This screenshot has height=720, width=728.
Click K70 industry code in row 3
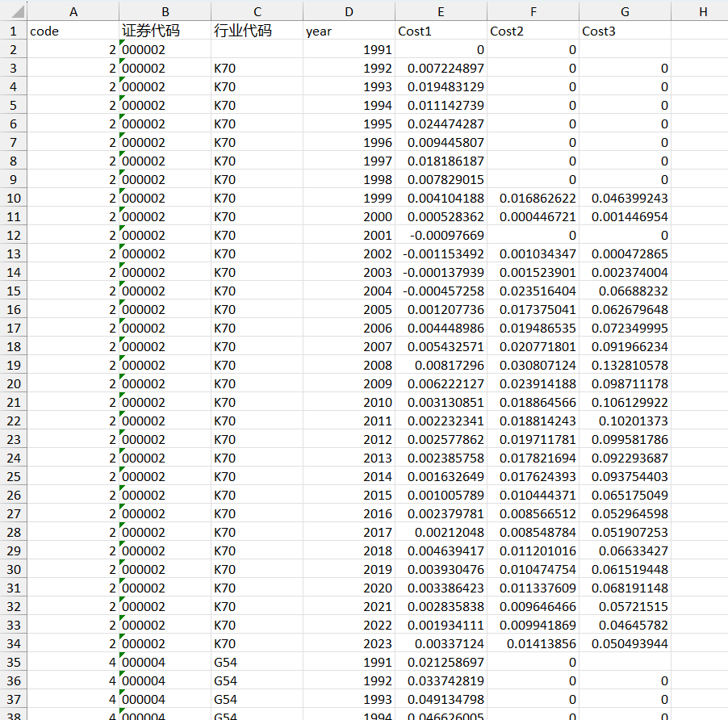(257, 69)
